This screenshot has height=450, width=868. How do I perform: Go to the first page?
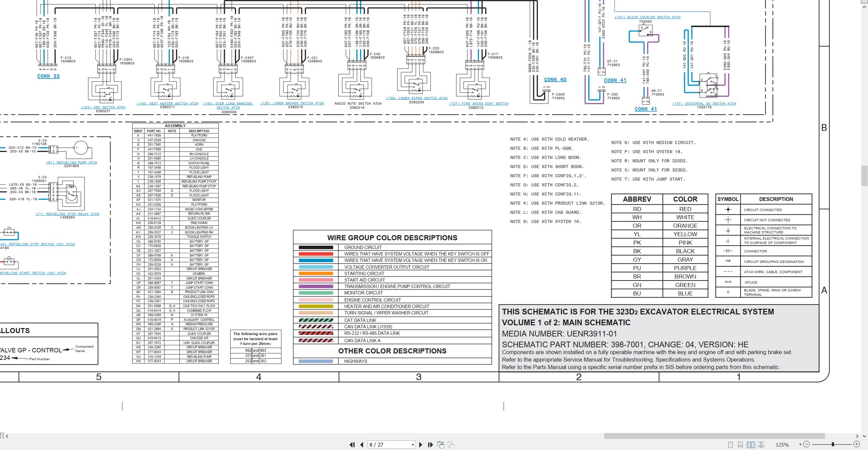(x=352, y=445)
